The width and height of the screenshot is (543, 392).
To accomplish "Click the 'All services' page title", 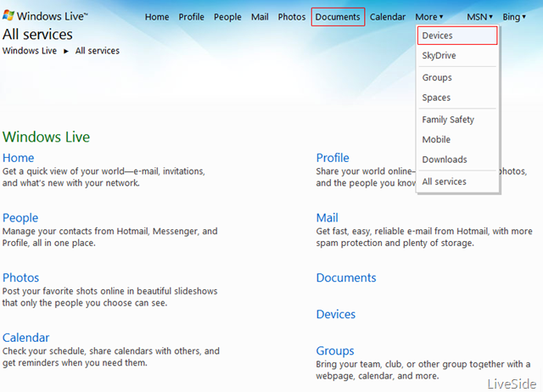I will [37, 35].
